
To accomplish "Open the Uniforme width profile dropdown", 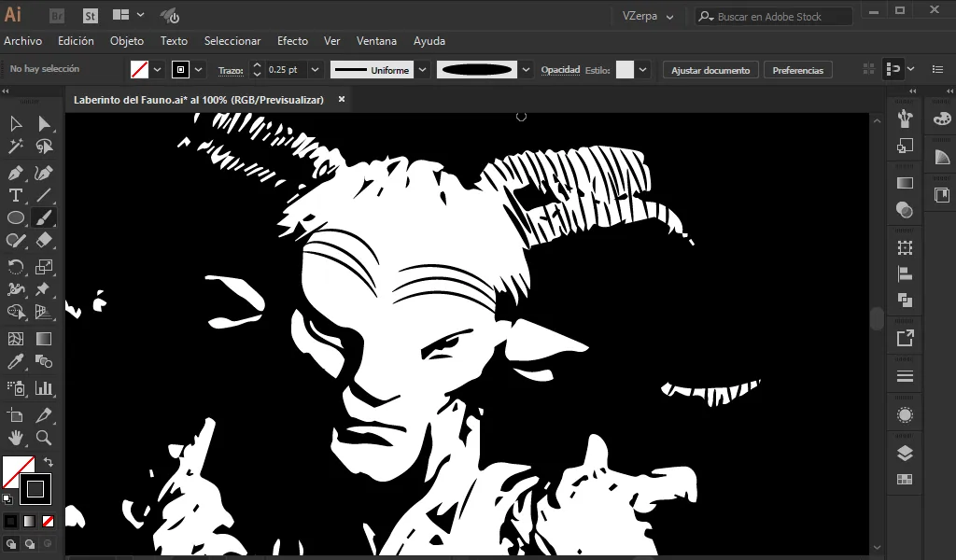I will (x=423, y=70).
